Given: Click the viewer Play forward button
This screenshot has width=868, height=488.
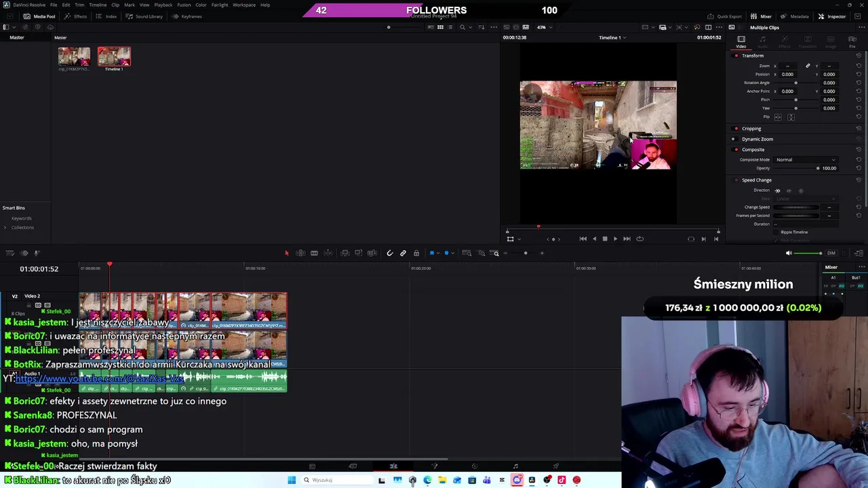Looking at the screenshot, I should coord(615,239).
